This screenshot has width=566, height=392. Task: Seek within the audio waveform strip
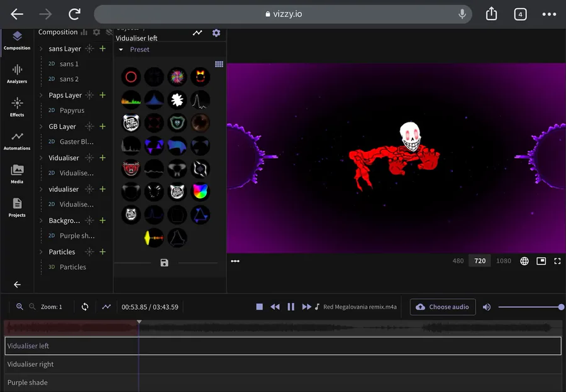coord(283,327)
